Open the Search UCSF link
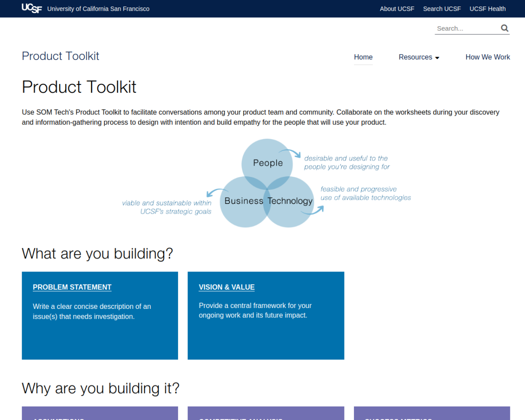 click(x=442, y=9)
